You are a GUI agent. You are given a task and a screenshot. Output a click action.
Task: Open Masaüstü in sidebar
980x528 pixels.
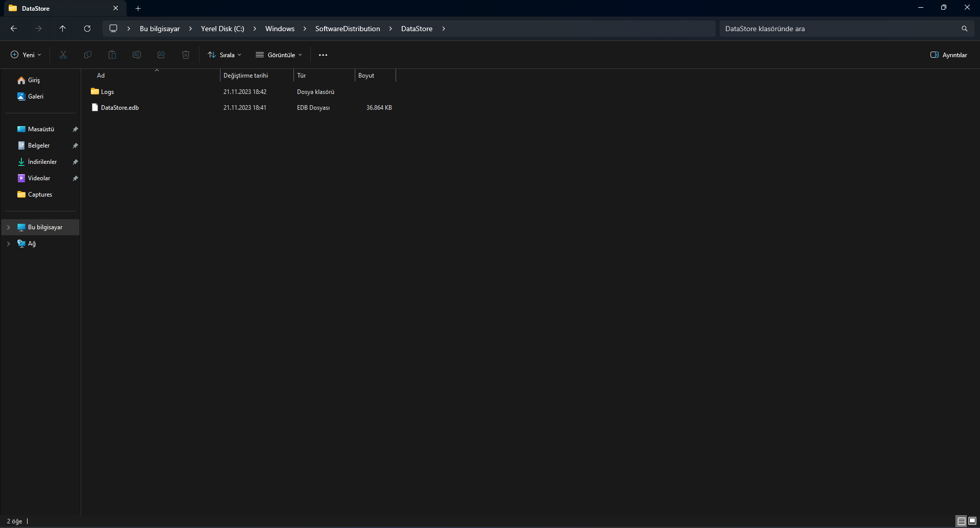click(x=40, y=129)
